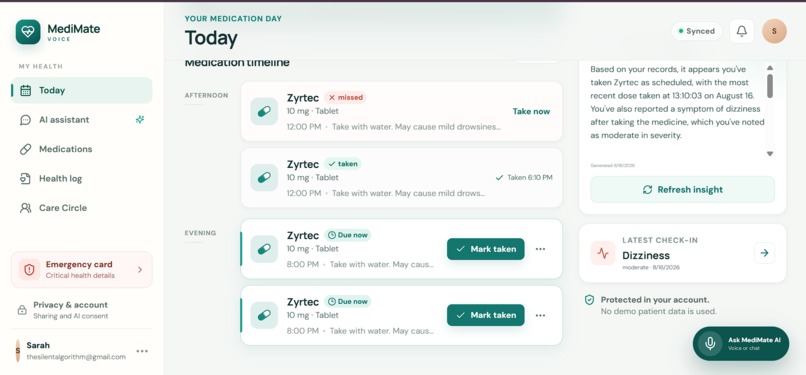
Task: Open the Health log section
Action: pos(82,179)
